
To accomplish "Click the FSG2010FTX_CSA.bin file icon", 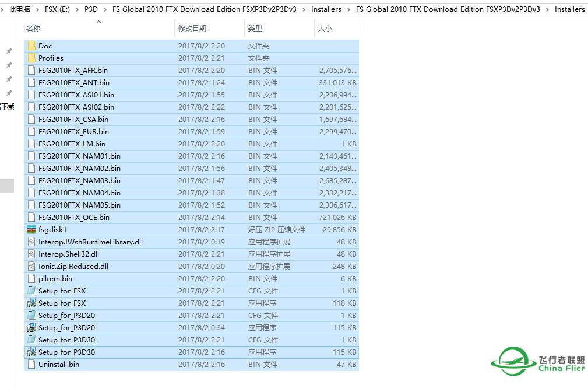I will [31, 120].
